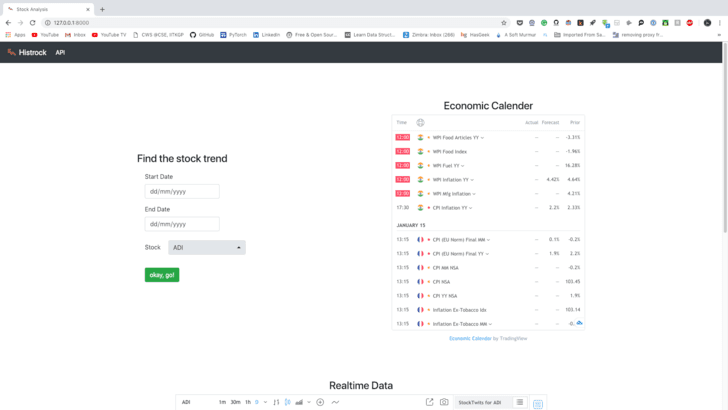The image size is (728, 410).
Task: Click the End Date input field
Action: click(x=182, y=224)
